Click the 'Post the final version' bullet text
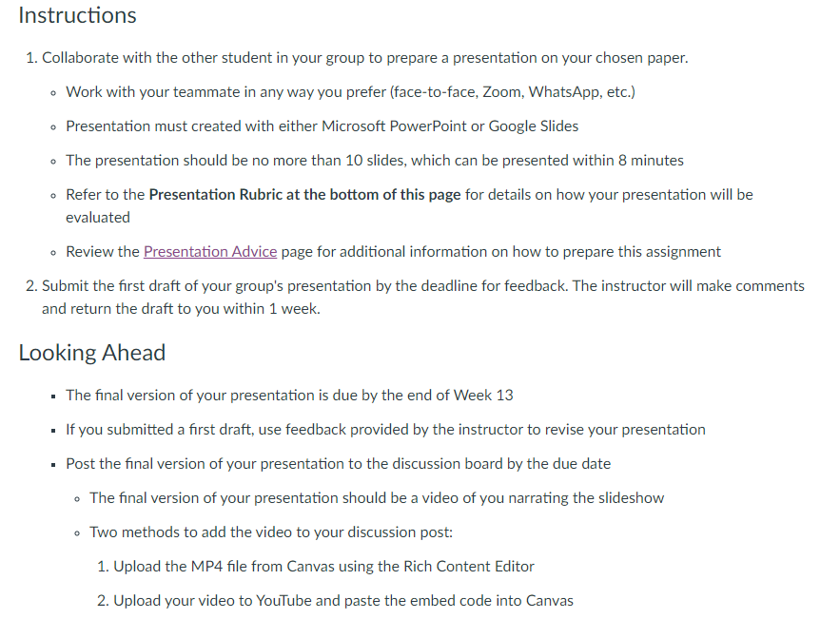 click(338, 464)
